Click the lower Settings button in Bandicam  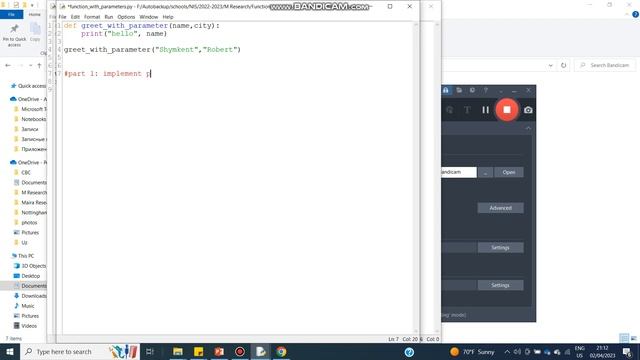click(x=500, y=285)
